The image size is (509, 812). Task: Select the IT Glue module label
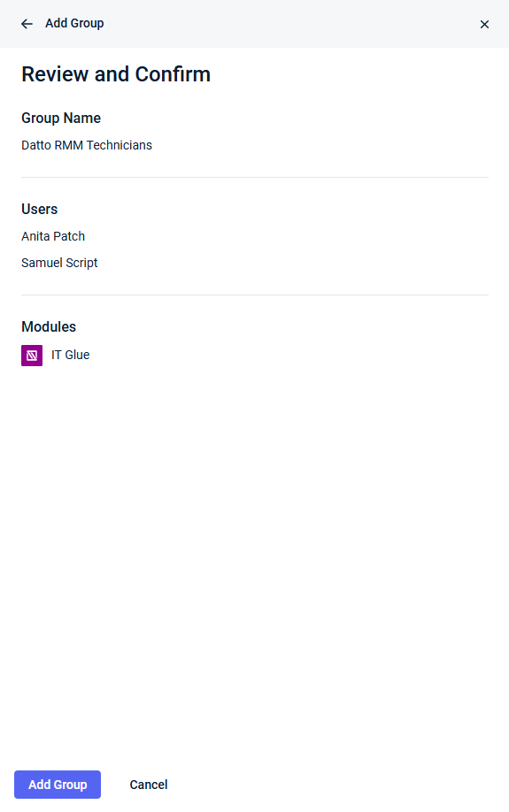click(71, 355)
